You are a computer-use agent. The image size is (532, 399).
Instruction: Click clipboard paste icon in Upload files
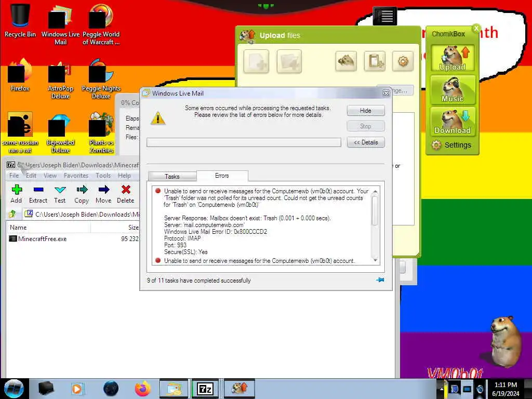pyautogui.click(x=375, y=61)
